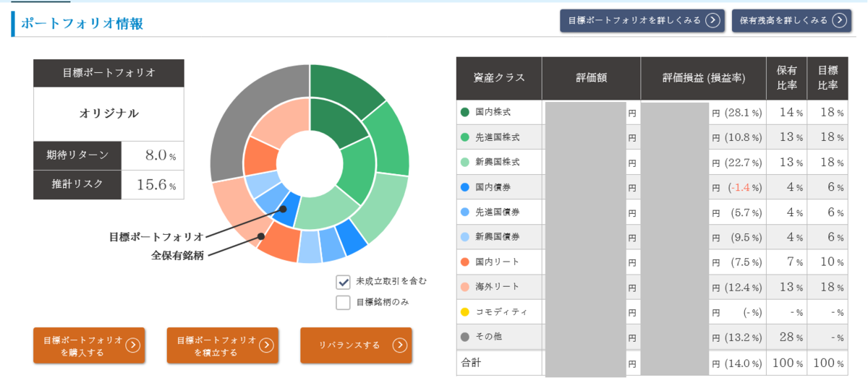Click the blue dot beside 国内債券
Screen dimensions: 868x383
click(x=465, y=187)
